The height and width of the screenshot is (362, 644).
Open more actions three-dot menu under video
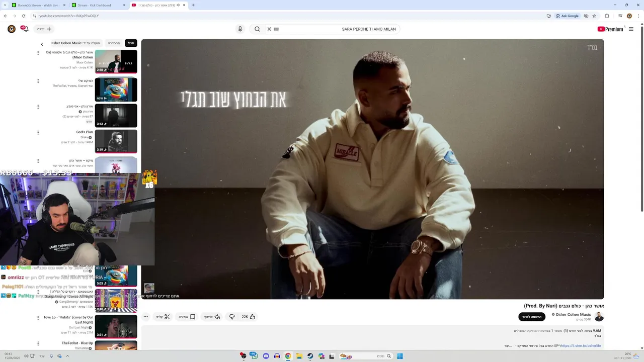point(145,317)
